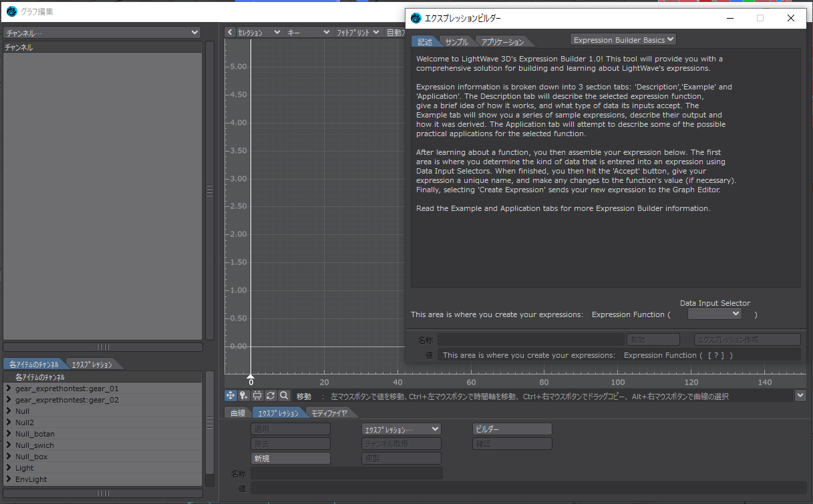Screen dimensions: 813x504
Task: Expand gear_exprethontest:gear_02 item
Action: (9, 400)
